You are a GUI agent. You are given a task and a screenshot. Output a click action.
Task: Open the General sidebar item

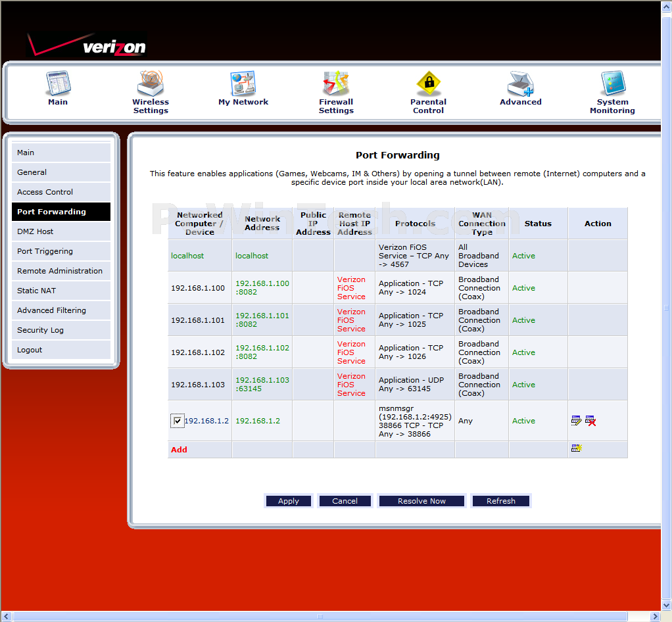[x=61, y=172]
